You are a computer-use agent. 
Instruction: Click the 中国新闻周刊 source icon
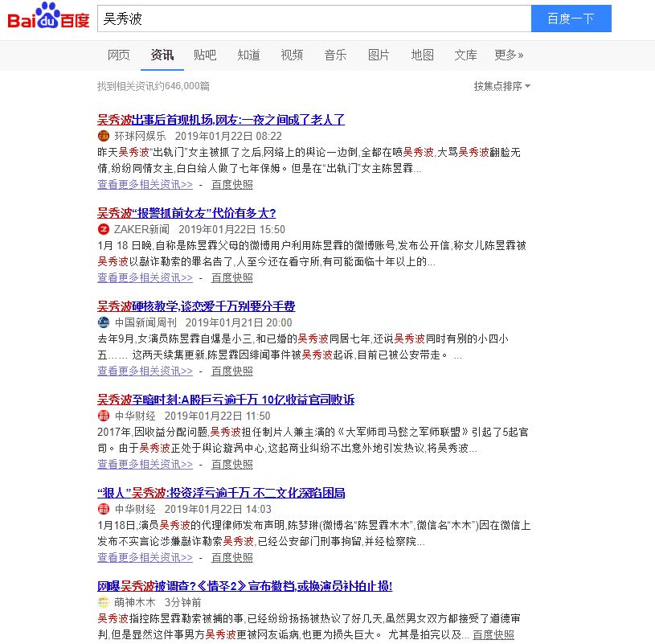pos(103,322)
